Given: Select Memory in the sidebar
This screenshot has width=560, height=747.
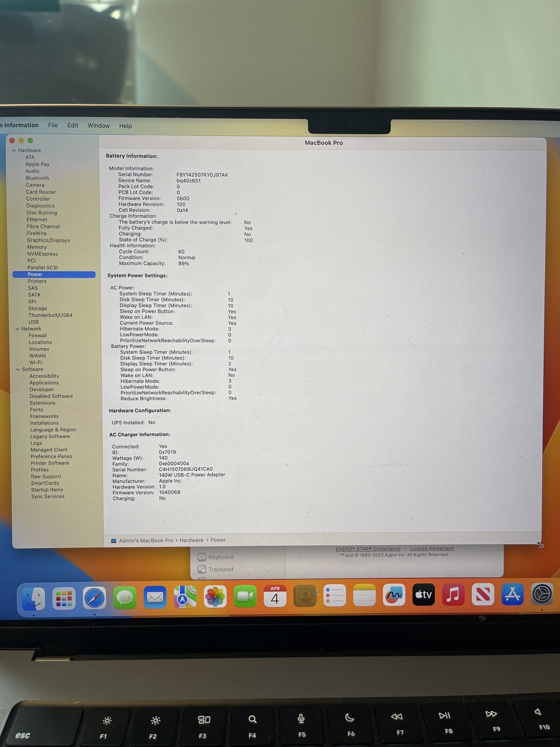Looking at the screenshot, I should click(x=37, y=247).
